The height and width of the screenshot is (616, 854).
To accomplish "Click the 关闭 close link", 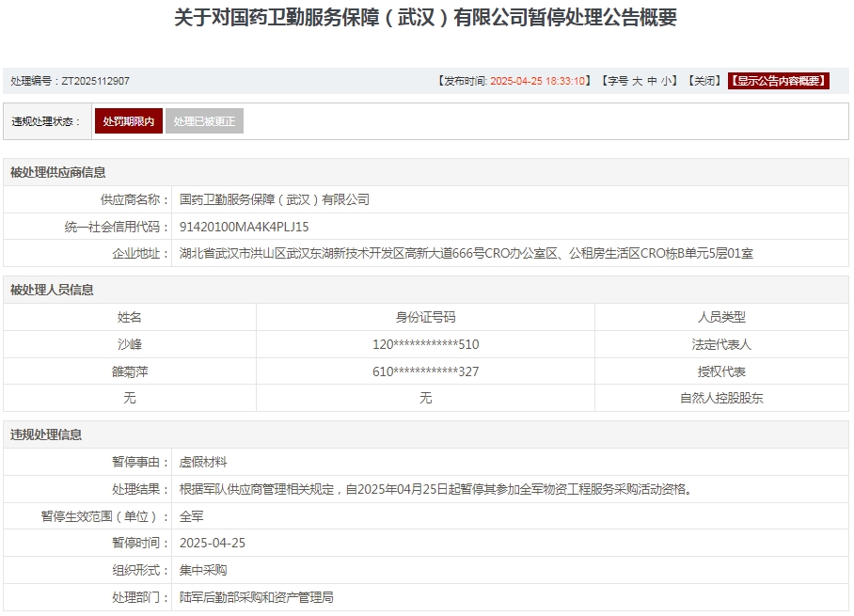I will (704, 81).
